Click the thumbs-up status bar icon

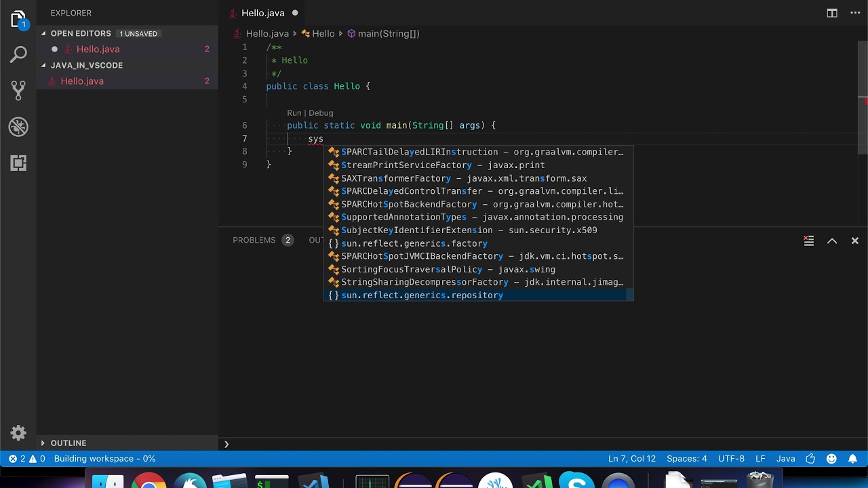(810, 459)
